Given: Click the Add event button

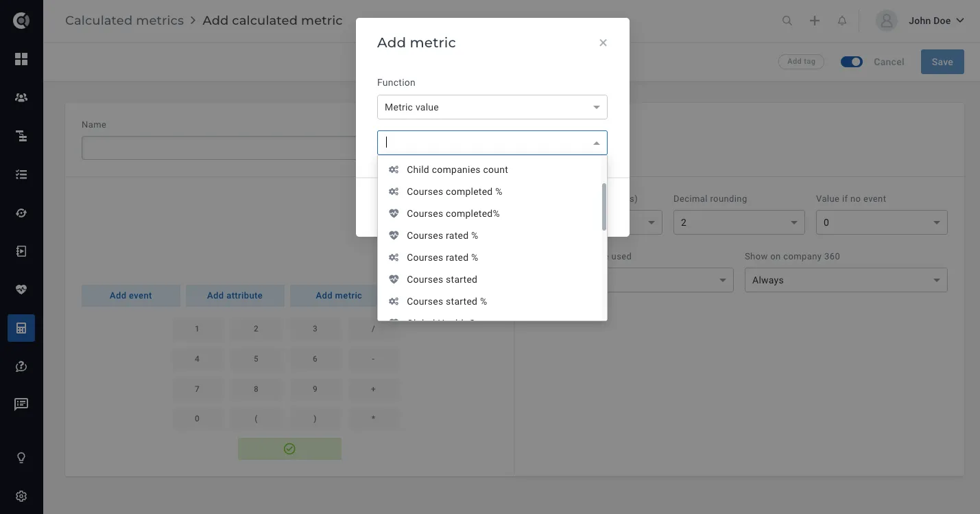Looking at the screenshot, I should [131, 296].
